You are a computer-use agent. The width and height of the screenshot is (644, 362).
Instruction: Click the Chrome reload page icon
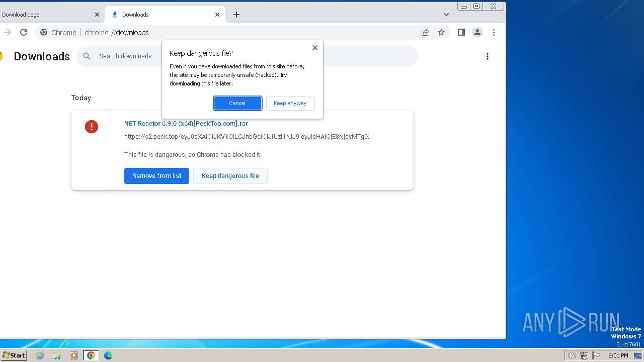[24, 32]
